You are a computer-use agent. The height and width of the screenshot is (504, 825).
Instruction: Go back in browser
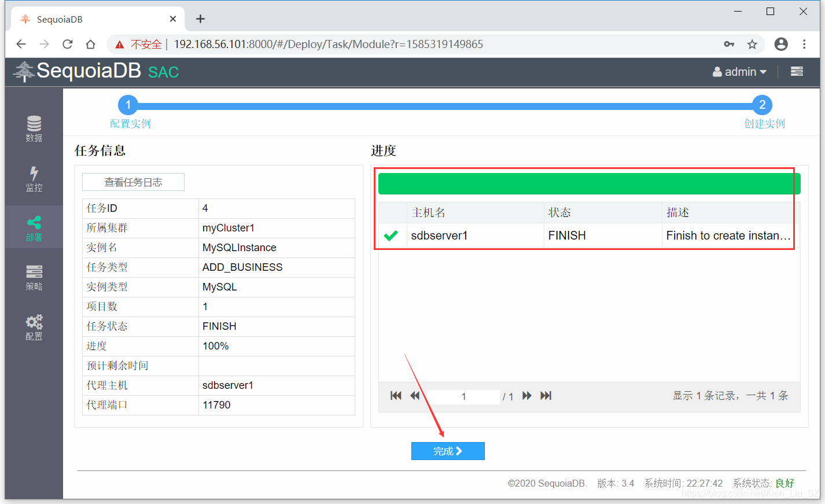pyautogui.click(x=21, y=44)
